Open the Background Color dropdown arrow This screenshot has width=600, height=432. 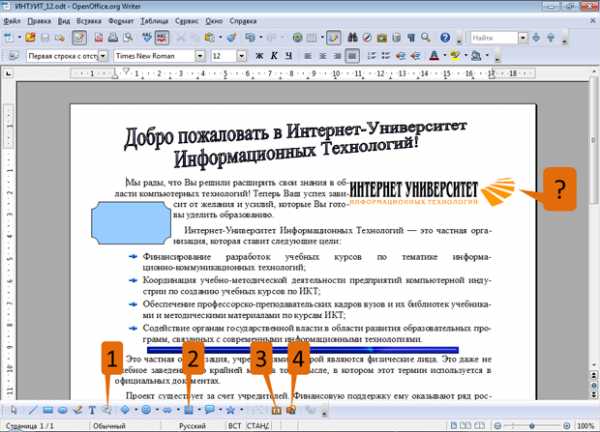pyautogui.click(x=487, y=56)
